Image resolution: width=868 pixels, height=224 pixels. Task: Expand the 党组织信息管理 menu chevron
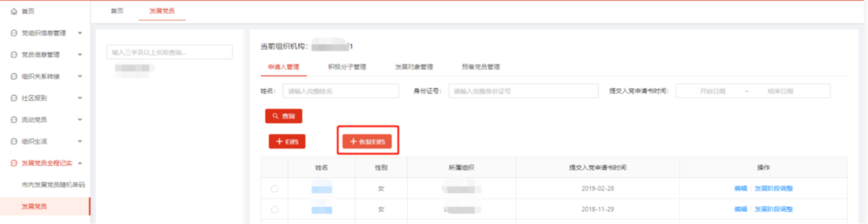pyautogui.click(x=80, y=33)
